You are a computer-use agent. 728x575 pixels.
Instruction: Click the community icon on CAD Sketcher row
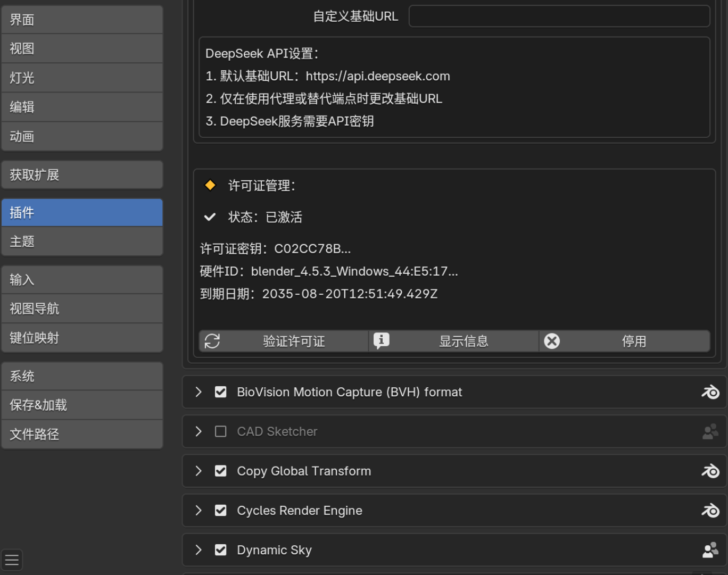pyautogui.click(x=710, y=431)
